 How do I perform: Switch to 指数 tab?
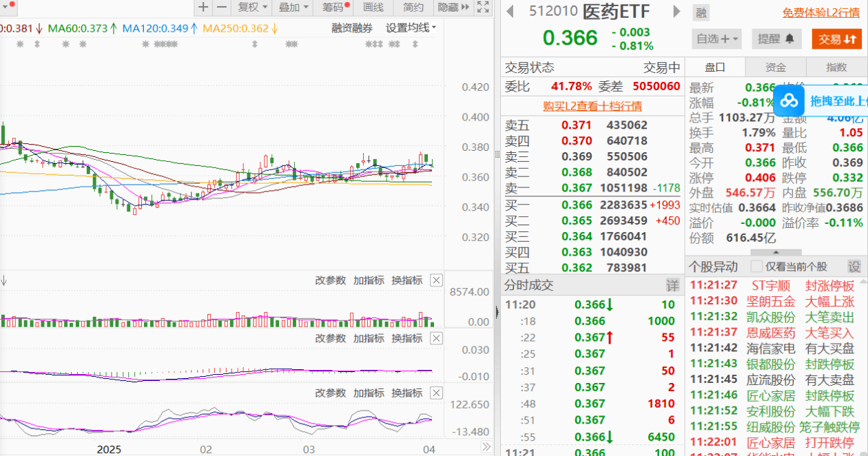click(836, 67)
